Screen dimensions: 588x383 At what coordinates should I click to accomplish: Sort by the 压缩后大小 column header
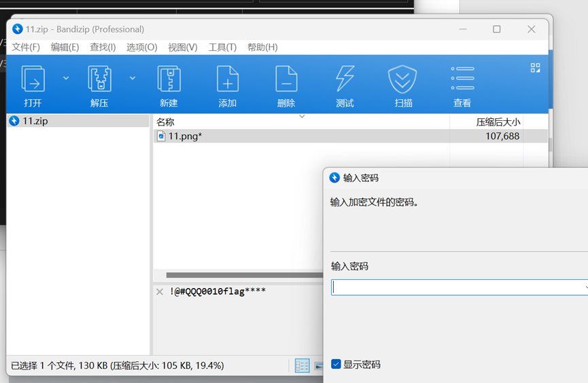click(498, 122)
